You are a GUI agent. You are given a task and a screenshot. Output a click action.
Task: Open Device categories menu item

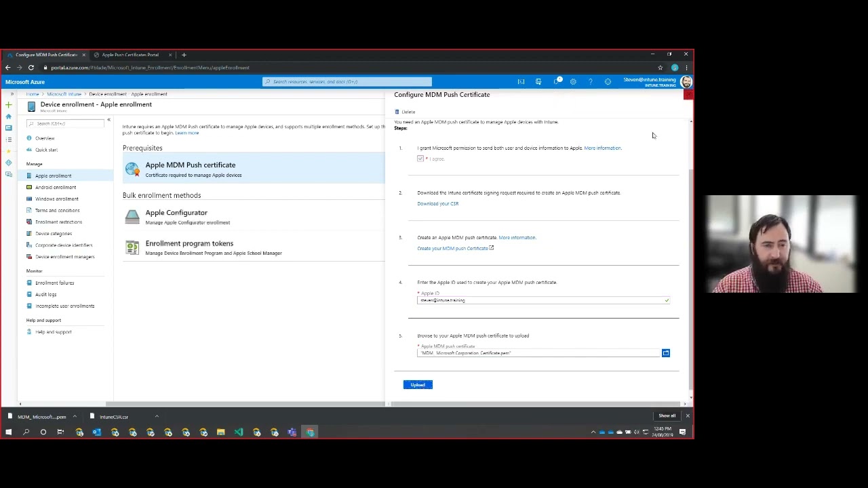coord(53,233)
